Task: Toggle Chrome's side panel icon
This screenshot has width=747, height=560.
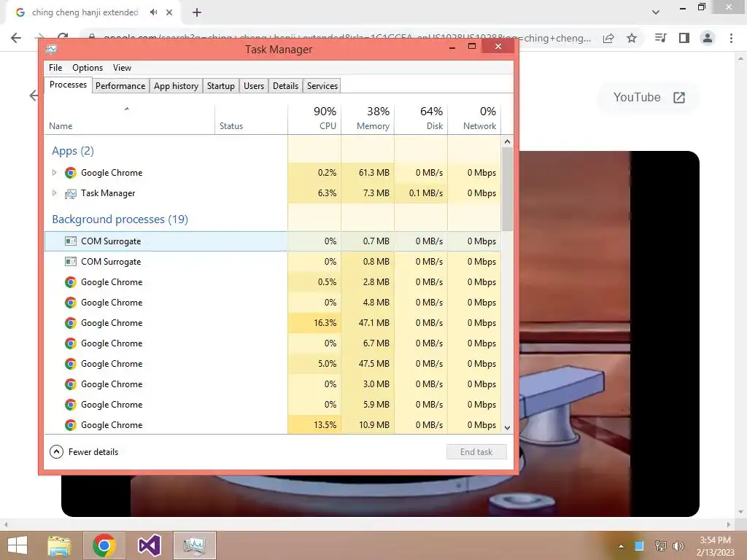Action: 684,38
